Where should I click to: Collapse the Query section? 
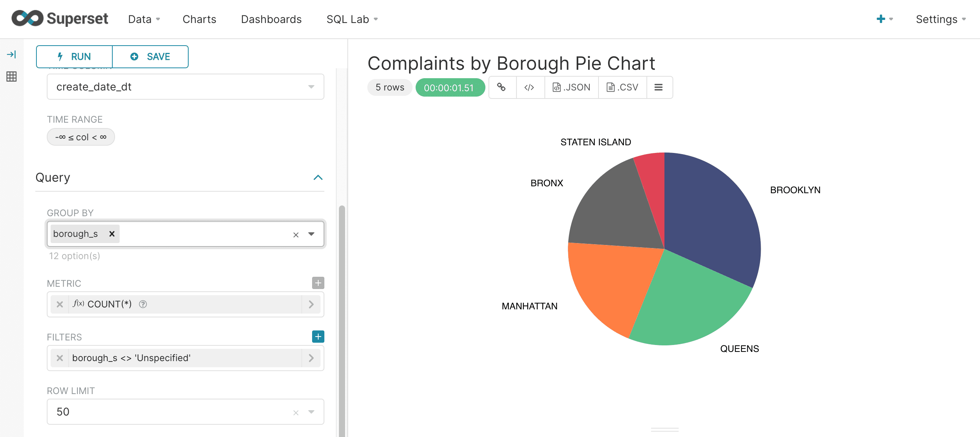click(x=318, y=177)
